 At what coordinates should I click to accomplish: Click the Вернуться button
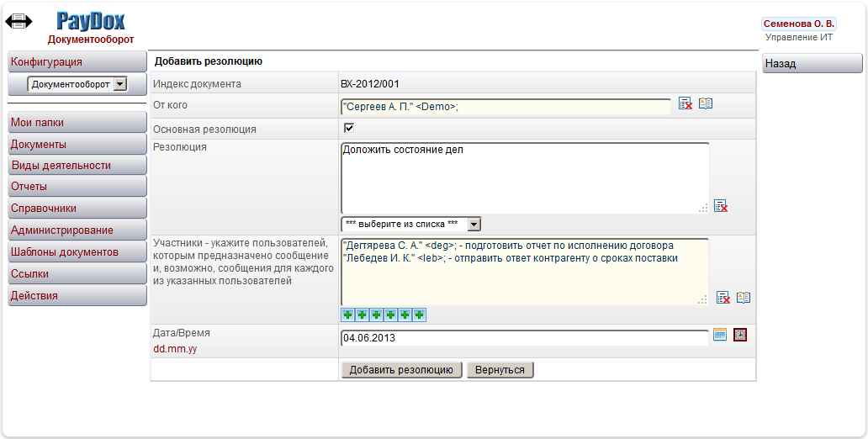point(500,370)
